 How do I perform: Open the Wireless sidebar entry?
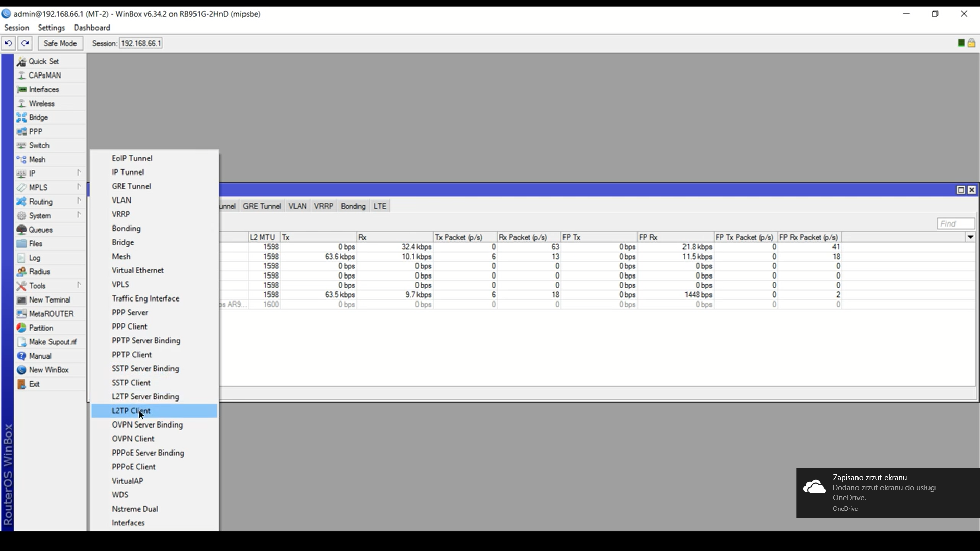(50, 104)
